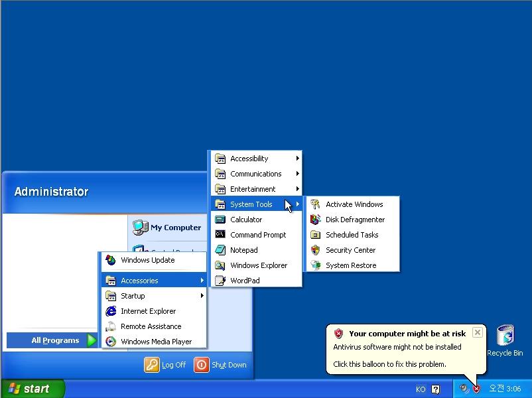
Task: Expand the Entertainment submenu arrow
Action: tap(298, 189)
